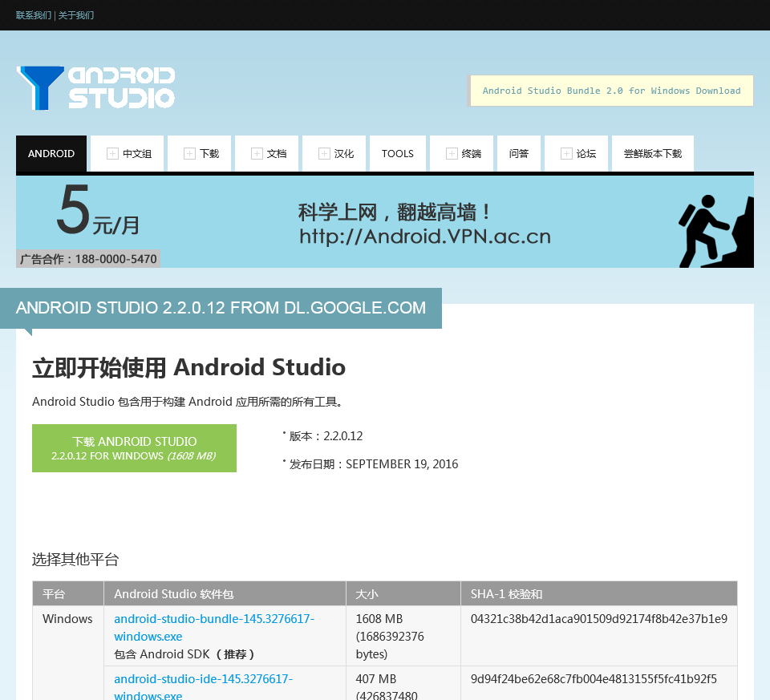
Task: Expand the plus icon beside 中文组
Action: point(112,154)
